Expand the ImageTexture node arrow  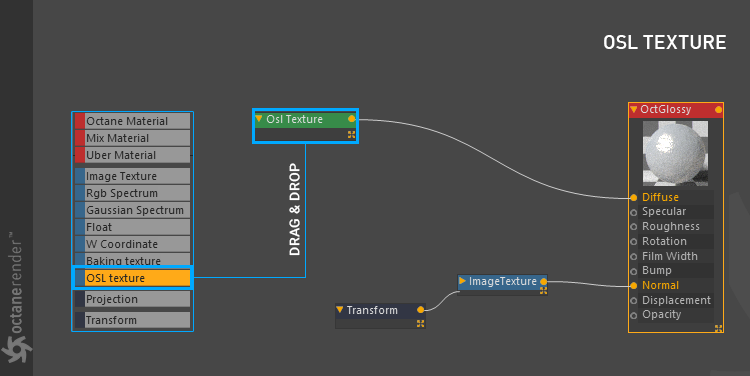[462, 281]
